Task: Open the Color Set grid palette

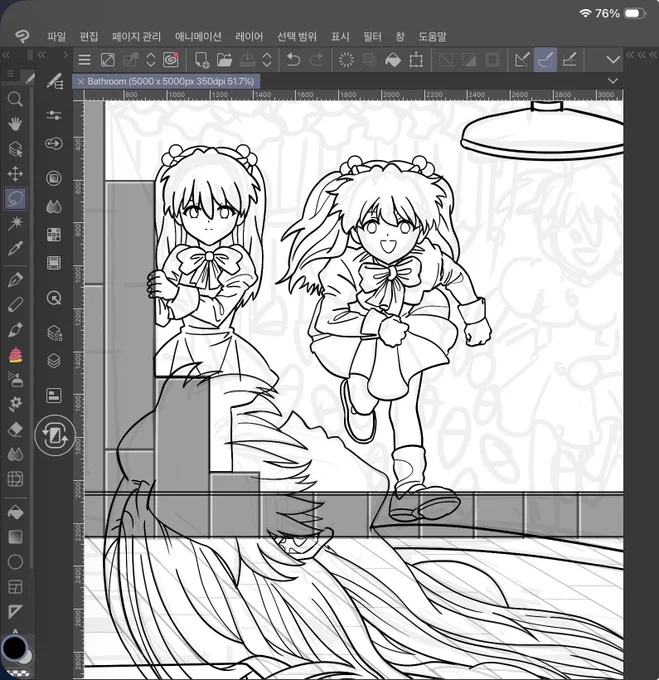Action: point(54,235)
